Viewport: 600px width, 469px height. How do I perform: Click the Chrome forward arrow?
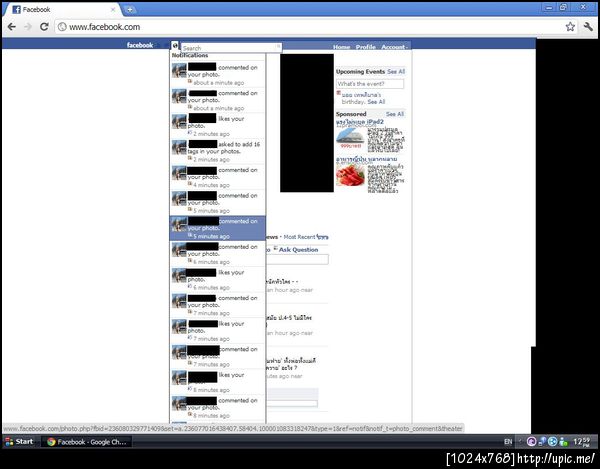28,27
